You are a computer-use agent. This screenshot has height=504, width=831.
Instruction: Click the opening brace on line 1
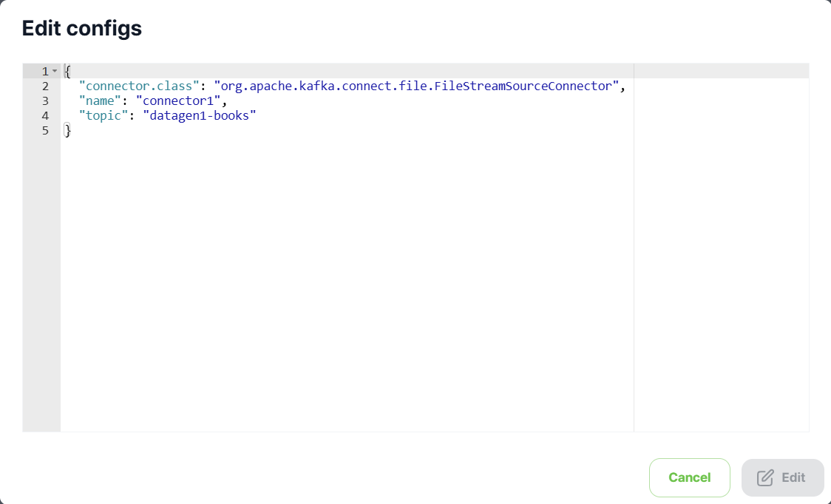[x=67, y=71]
